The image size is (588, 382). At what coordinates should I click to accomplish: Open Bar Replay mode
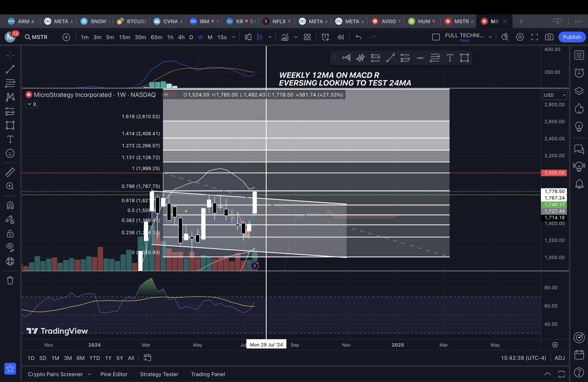click(x=340, y=37)
